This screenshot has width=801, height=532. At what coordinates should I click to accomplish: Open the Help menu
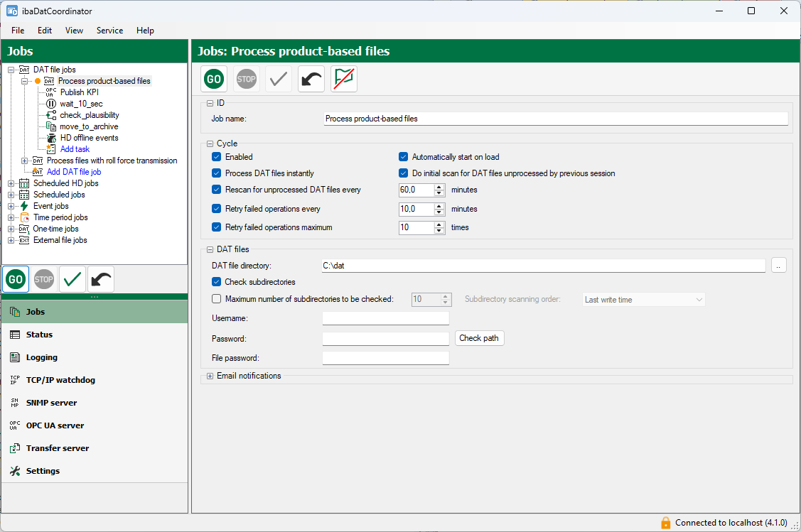145,31
